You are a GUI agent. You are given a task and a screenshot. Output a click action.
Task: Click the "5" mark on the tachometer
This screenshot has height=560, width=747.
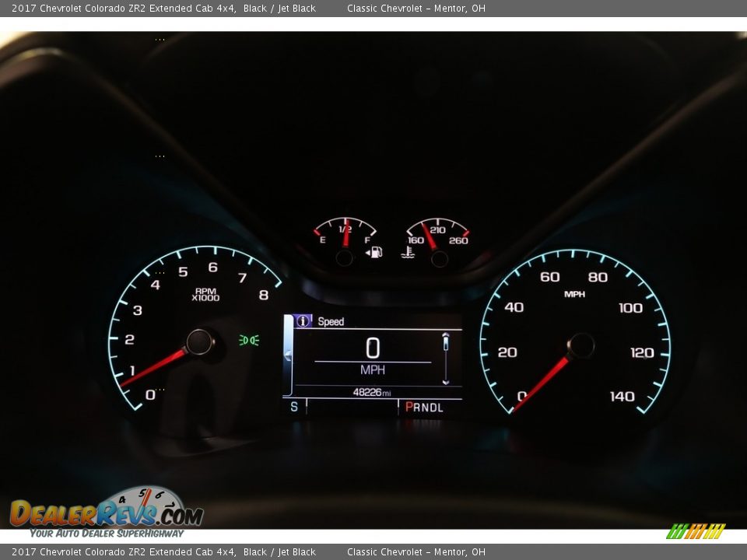pyautogui.click(x=183, y=272)
